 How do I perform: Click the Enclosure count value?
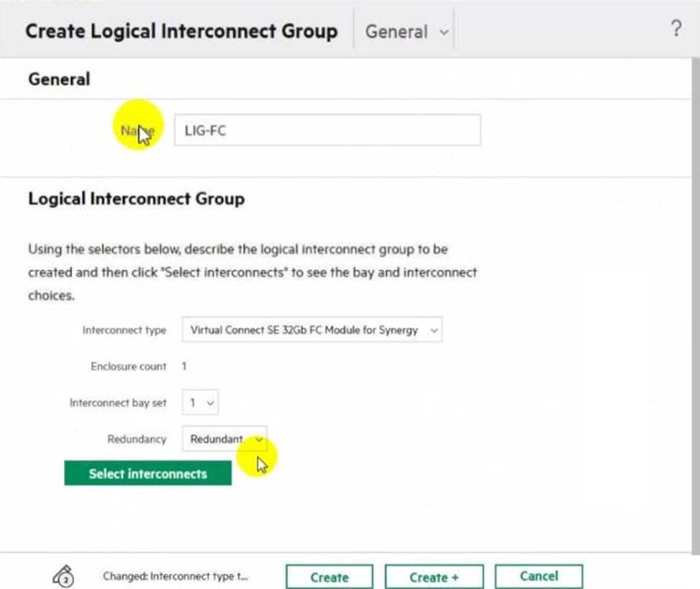tap(184, 366)
